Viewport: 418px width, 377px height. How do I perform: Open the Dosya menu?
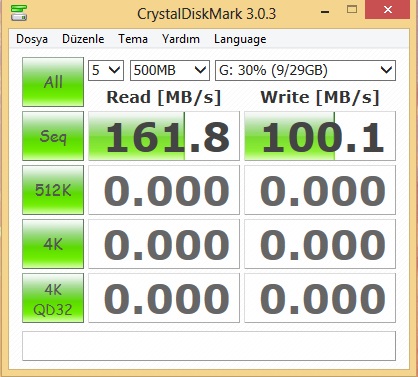tap(32, 39)
